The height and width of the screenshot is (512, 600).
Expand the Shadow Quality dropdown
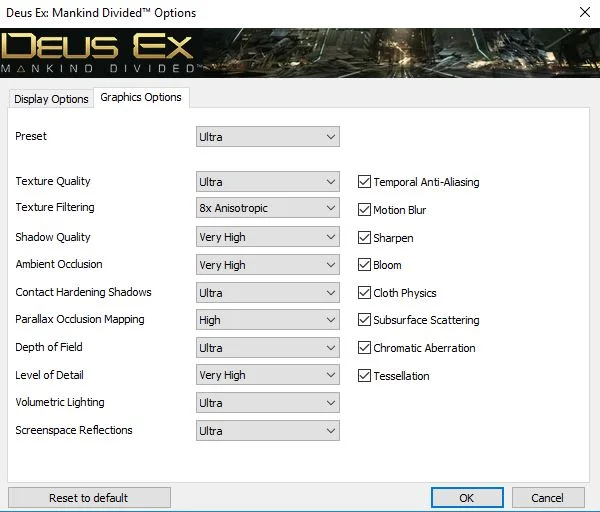[x=267, y=237]
